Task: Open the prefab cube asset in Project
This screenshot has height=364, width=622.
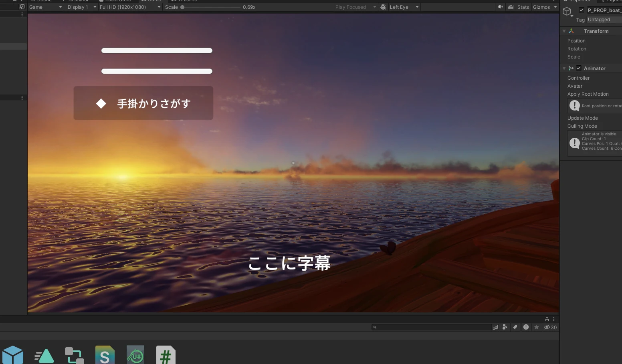Action: [x=13, y=355]
